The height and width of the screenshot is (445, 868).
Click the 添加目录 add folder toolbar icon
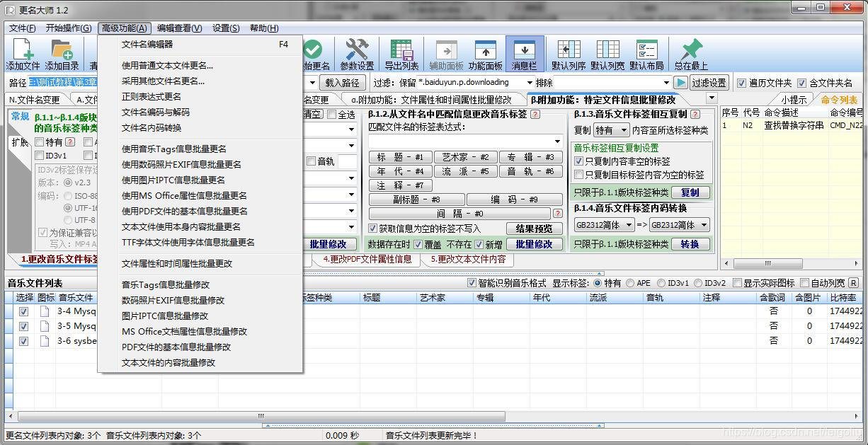(62, 54)
